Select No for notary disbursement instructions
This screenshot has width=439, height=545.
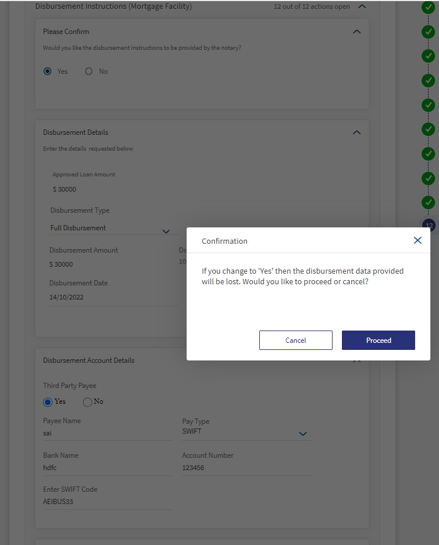pyautogui.click(x=89, y=71)
